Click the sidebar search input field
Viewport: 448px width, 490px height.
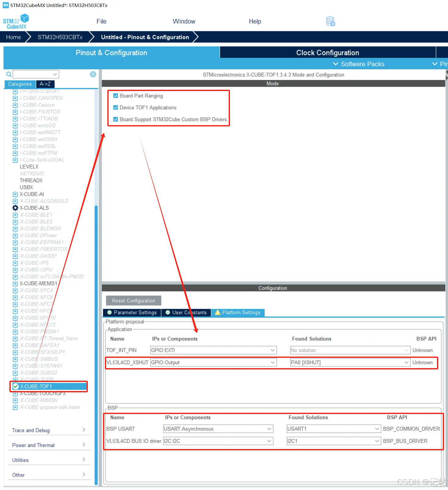click(x=33, y=74)
